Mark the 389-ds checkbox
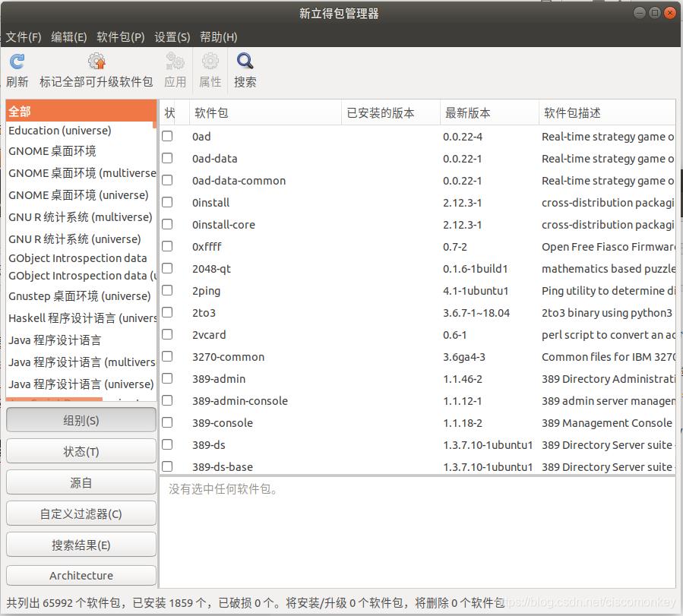 click(x=167, y=444)
